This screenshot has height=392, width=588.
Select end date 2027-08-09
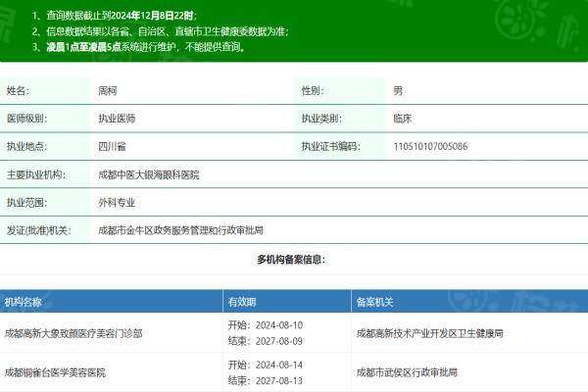click(x=279, y=341)
